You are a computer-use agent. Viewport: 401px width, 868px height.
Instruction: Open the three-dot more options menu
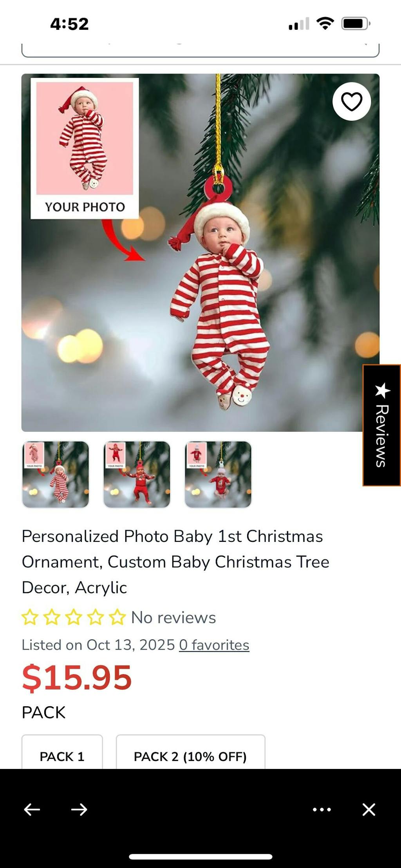click(322, 809)
